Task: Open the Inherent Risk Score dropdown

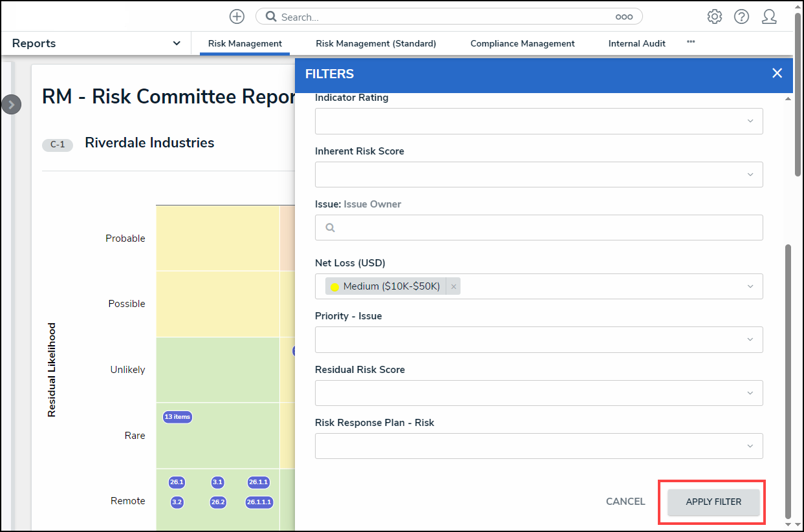Action: [750, 175]
